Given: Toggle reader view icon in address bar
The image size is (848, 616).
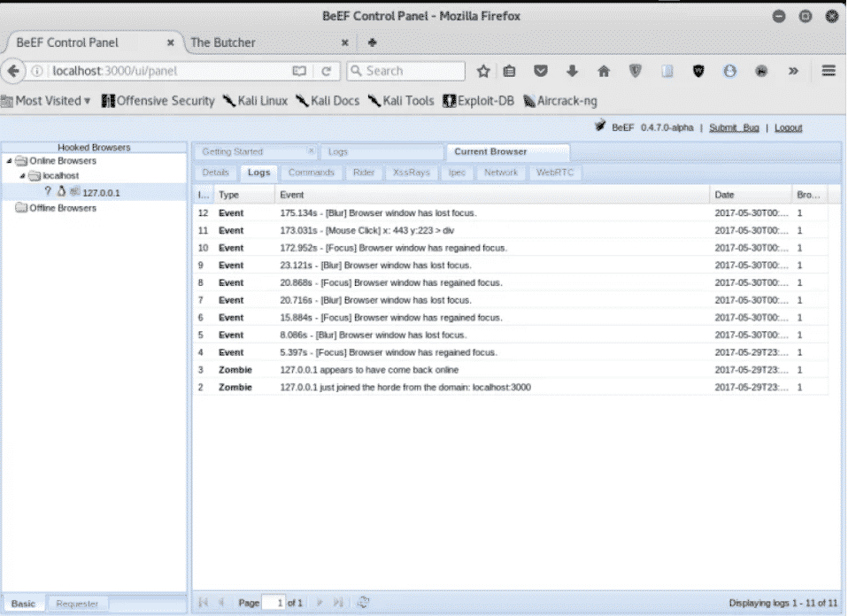Looking at the screenshot, I should [x=299, y=72].
